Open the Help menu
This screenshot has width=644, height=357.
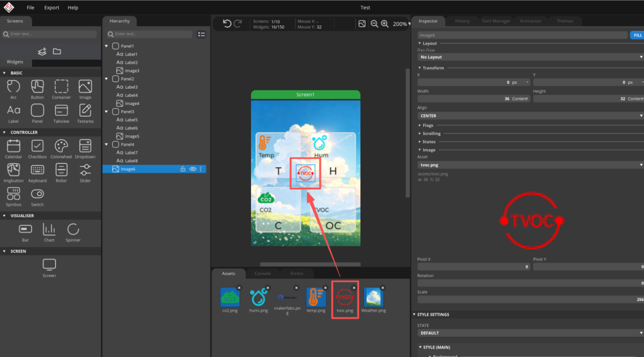[73, 8]
